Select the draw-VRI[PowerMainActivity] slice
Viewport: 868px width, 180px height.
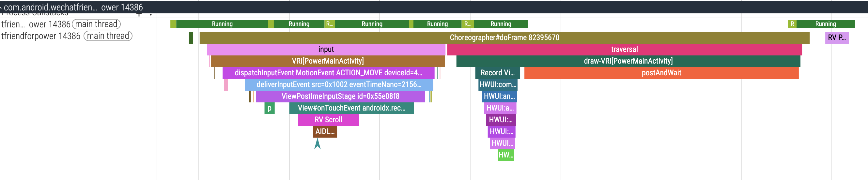628,61
